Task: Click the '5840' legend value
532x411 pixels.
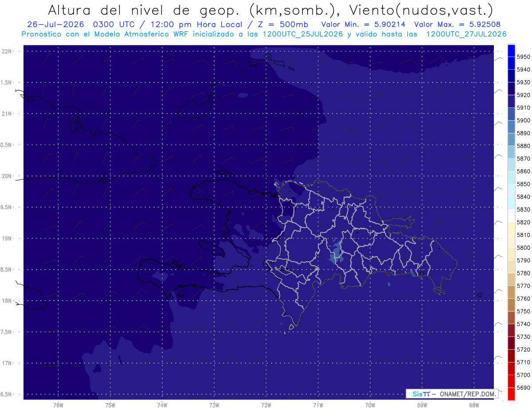Action: [x=524, y=197]
